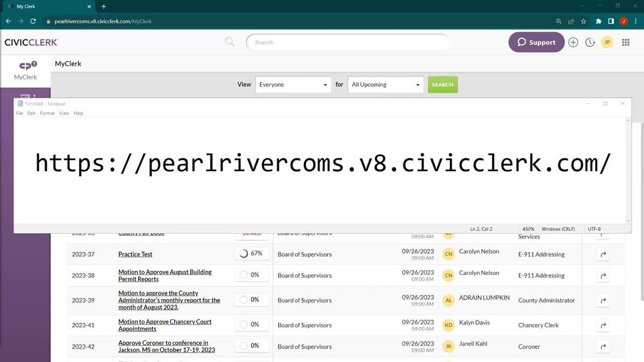The height and width of the screenshot is (362, 644).
Task: Open the Chrome profile J avatar
Action: 623,21
